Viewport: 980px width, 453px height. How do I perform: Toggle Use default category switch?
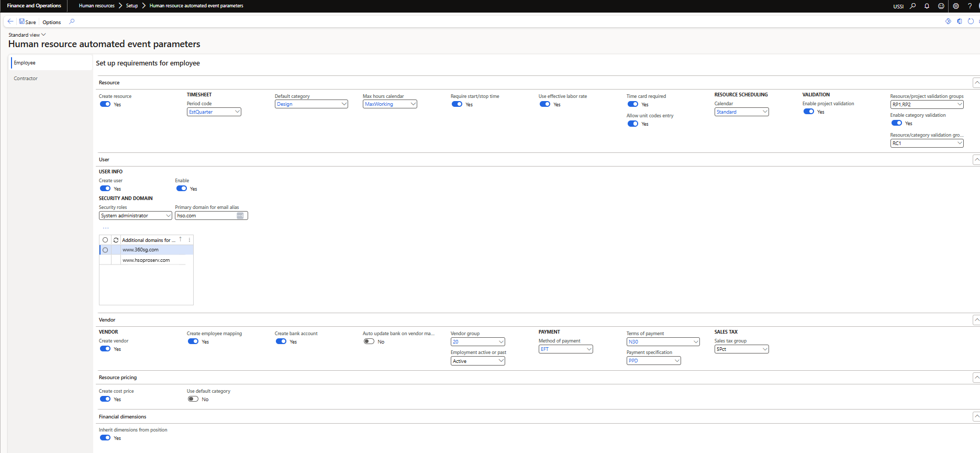click(x=193, y=399)
